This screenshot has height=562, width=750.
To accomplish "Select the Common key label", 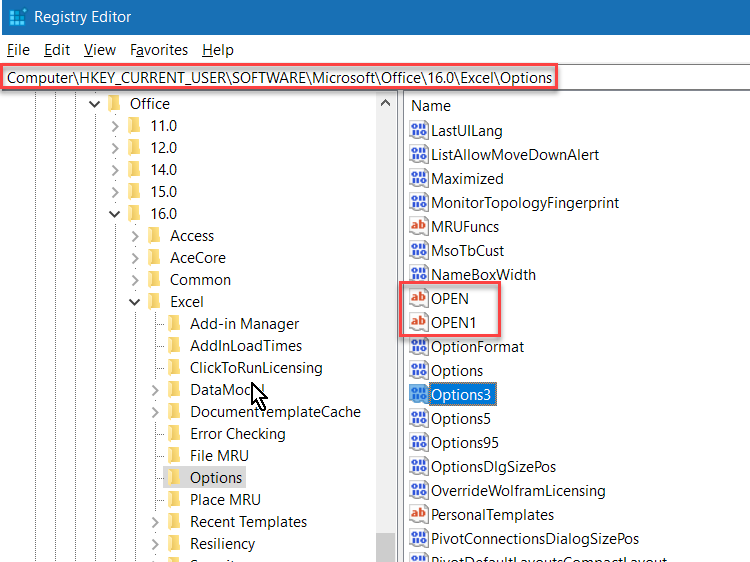I will [200, 279].
